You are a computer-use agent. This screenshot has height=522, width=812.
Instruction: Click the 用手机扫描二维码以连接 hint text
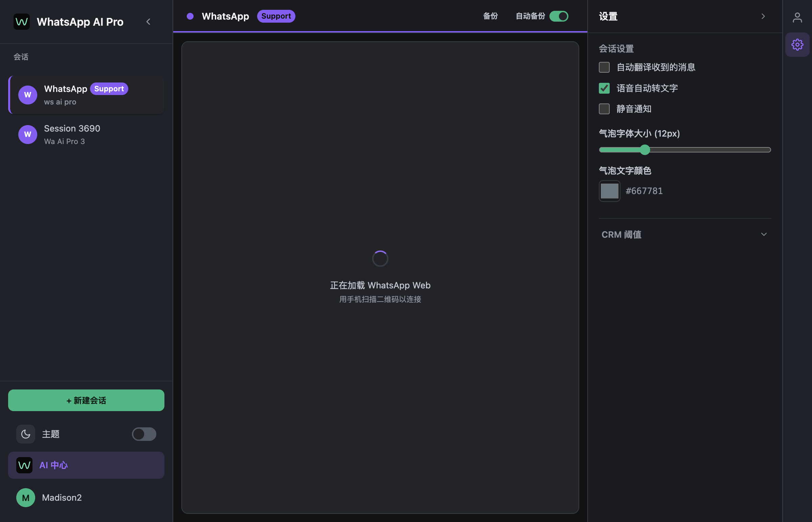coord(380,299)
